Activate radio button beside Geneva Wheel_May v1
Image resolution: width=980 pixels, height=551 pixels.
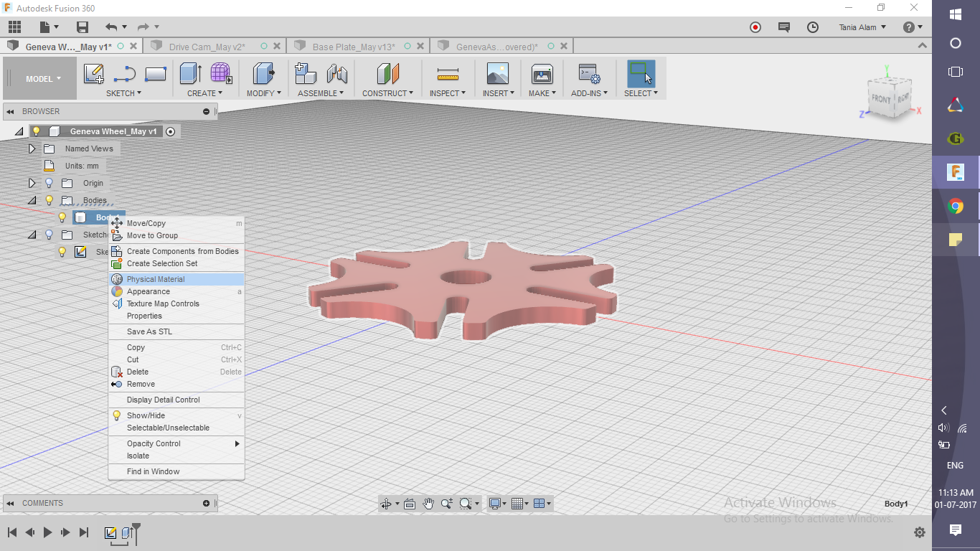(170, 131)
